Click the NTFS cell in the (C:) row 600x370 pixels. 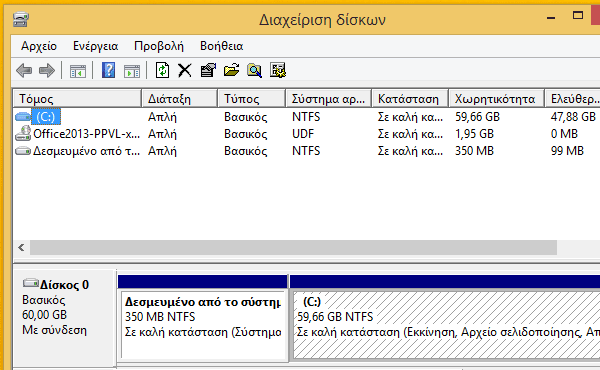pos(306,117)
